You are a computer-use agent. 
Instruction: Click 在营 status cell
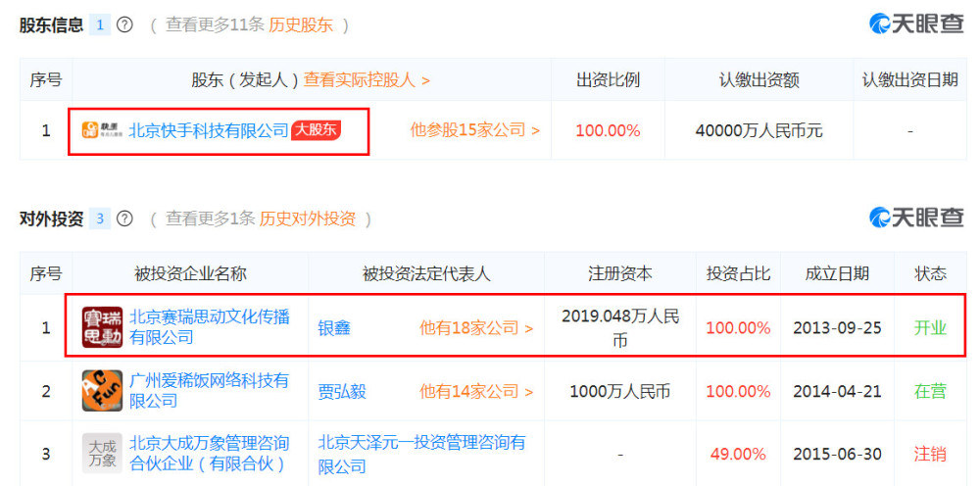click(x=931, y=392)
